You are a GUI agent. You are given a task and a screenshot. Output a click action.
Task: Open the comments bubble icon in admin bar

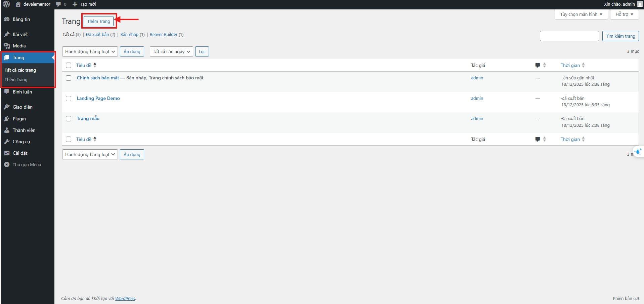click(x=58, y=4)
